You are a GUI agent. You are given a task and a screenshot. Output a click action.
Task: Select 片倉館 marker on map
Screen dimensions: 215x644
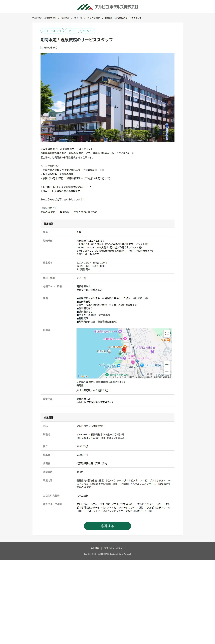[124, 358]
